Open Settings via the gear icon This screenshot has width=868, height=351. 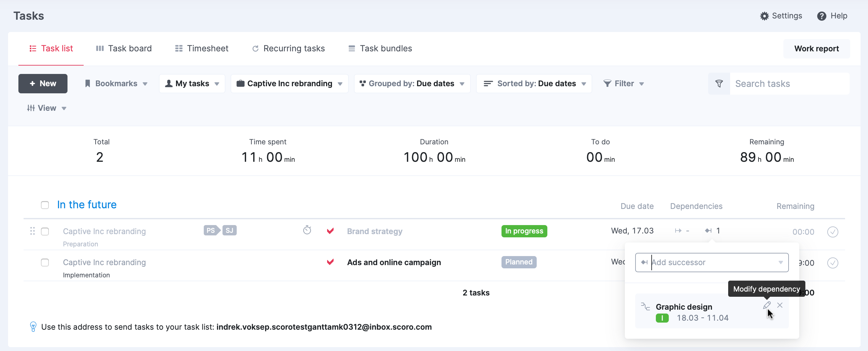[764, 16]
